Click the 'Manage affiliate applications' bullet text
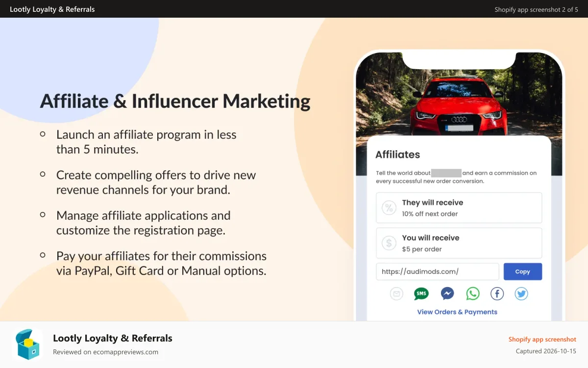 point(143,223)
